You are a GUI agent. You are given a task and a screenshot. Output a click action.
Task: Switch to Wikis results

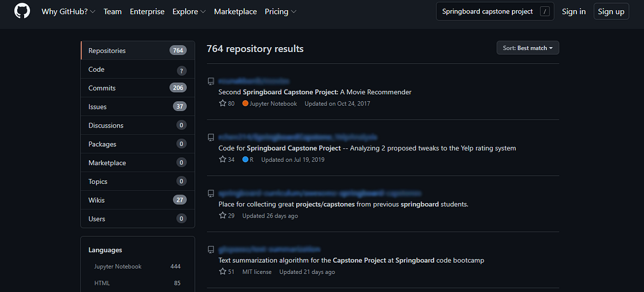point(97,200)
